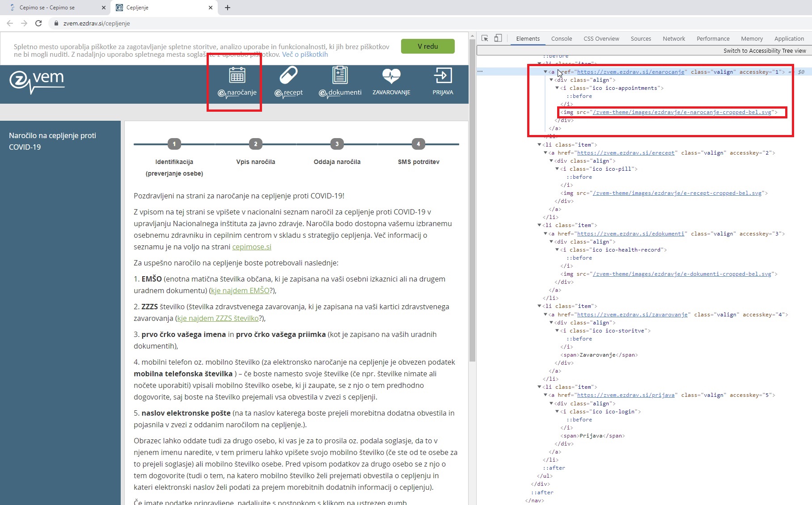The height and width of the screenshot is (505, 812).
Task: Reload the page with refresh icon
Action: coord(38,23)
